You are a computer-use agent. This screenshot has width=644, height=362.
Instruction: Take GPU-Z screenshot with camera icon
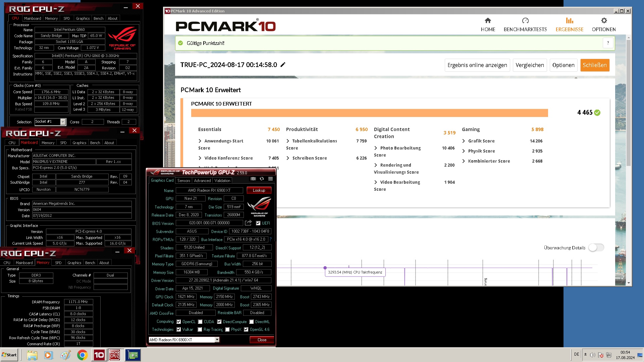(x=253, y=179)
